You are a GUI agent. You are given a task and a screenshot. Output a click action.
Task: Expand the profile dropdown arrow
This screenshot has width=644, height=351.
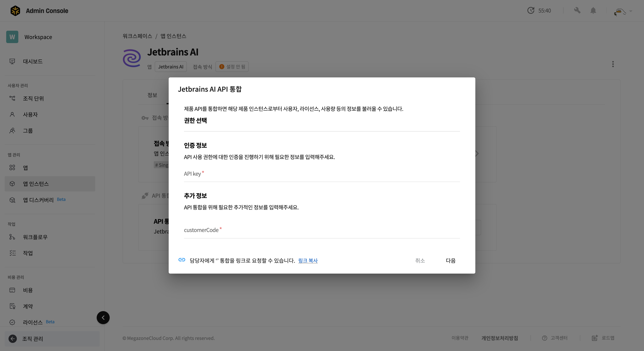tap(631, 11)
